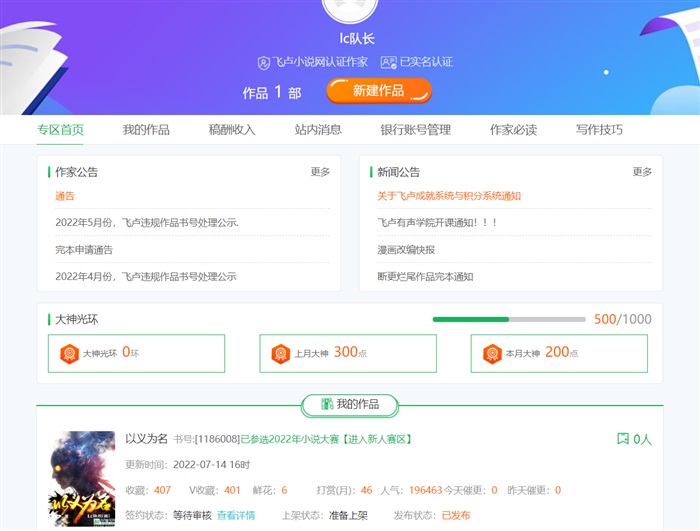
Task: Click the bookmark icon beside 0人
Action: click(x=622, y=439)
